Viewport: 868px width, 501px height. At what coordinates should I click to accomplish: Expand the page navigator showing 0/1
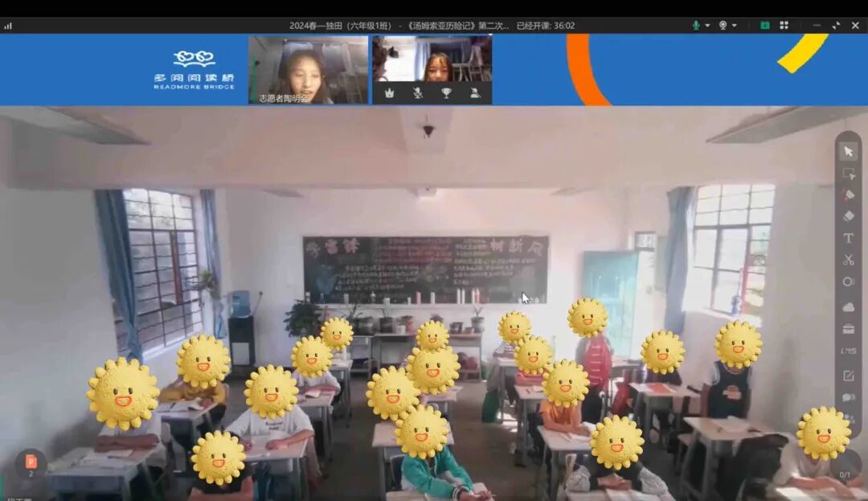pos(845,474)
